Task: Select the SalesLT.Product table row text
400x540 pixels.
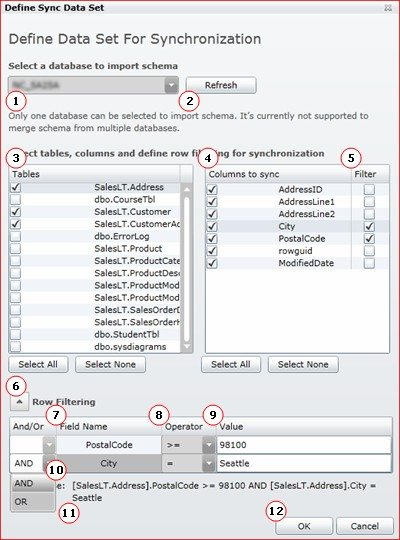Action: click(128, 249)
